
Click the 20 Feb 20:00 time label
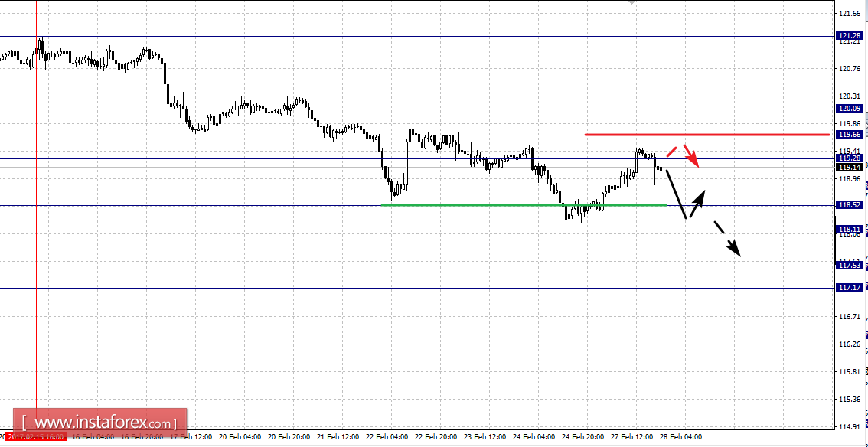(288, 436)
